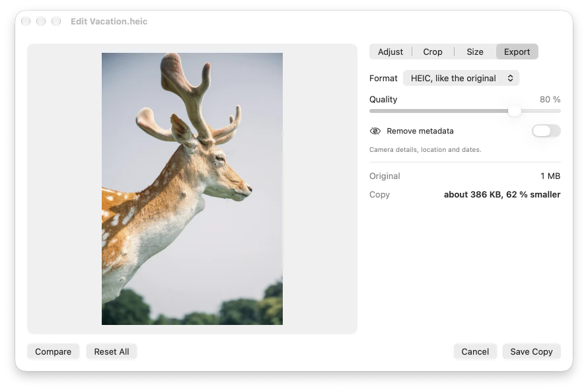Viewport: 588px width, 391px height.
Task: Open the Format dropdown menu
Action: coord(461,78)
